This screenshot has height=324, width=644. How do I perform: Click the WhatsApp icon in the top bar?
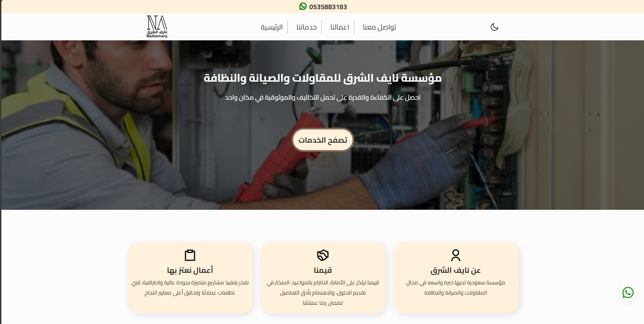tap(303, 6)
